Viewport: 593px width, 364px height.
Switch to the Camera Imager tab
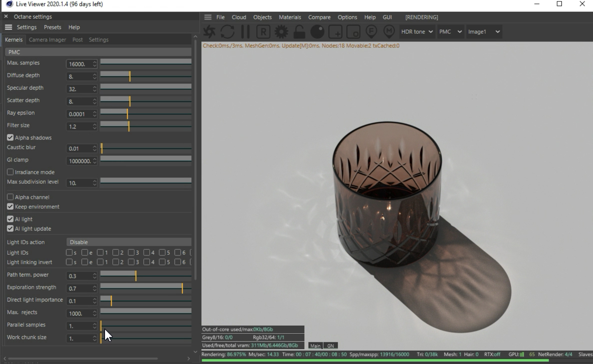(x=47, y=40)
